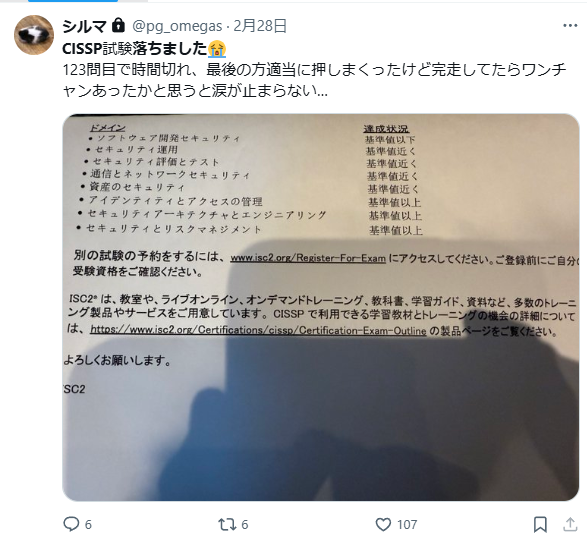
Task: Click the Certification-Exam-Outline URL in photo
Action: (x=258, y=330)
